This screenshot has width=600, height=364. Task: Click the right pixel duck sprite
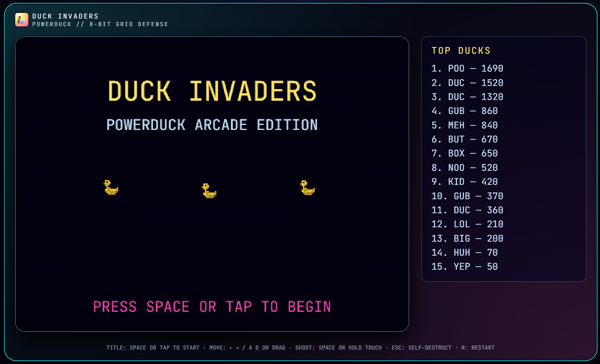307,188
